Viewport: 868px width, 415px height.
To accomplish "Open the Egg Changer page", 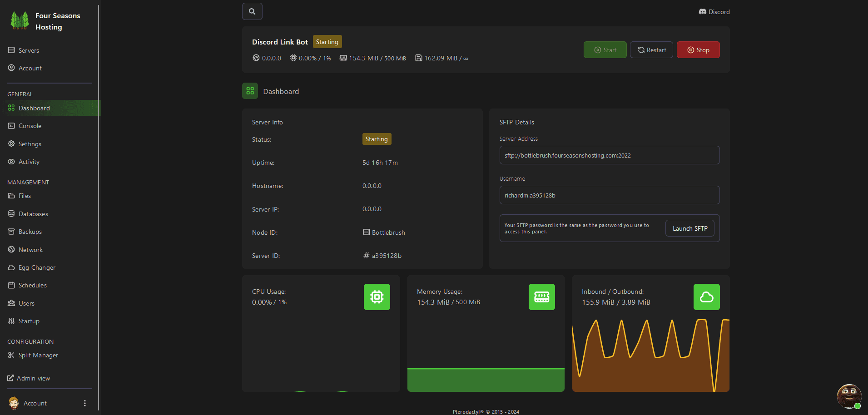I will point(50,267).
